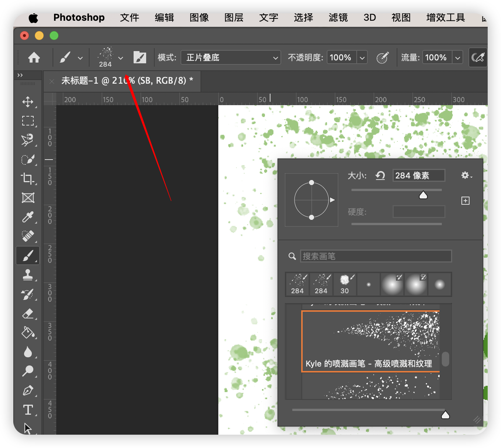Screen dimensions: 501x448
Task: Open the blend mode dropdown 正片叠底
Action: click(x=230, y=58)
